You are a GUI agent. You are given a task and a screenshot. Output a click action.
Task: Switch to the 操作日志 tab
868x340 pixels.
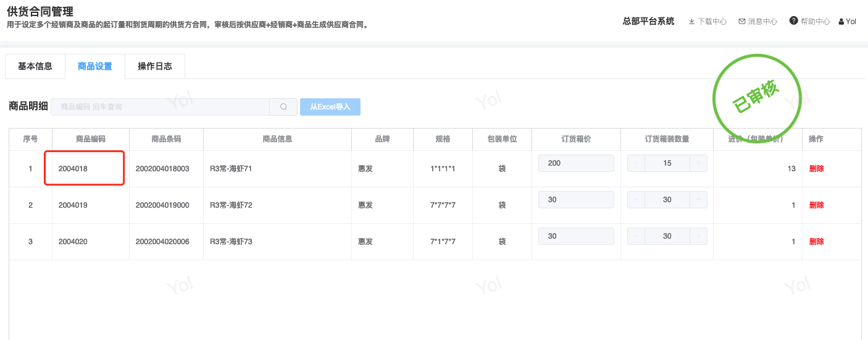[x=155, y=67]
